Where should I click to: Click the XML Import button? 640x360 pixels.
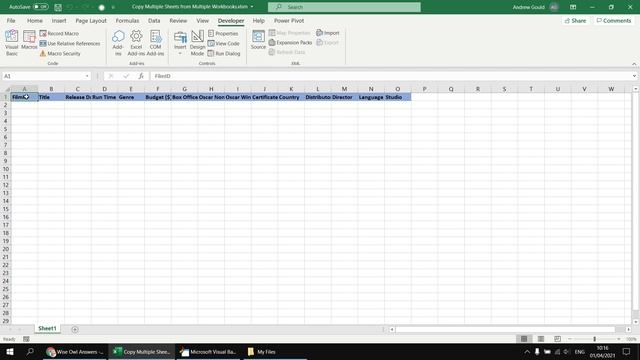328,33
